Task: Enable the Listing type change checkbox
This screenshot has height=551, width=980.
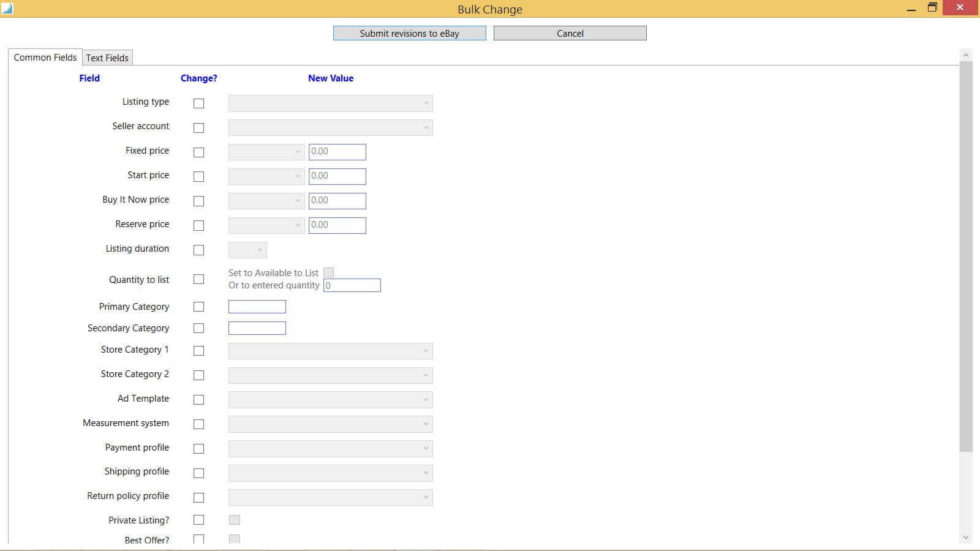Action: click(198, 103)
